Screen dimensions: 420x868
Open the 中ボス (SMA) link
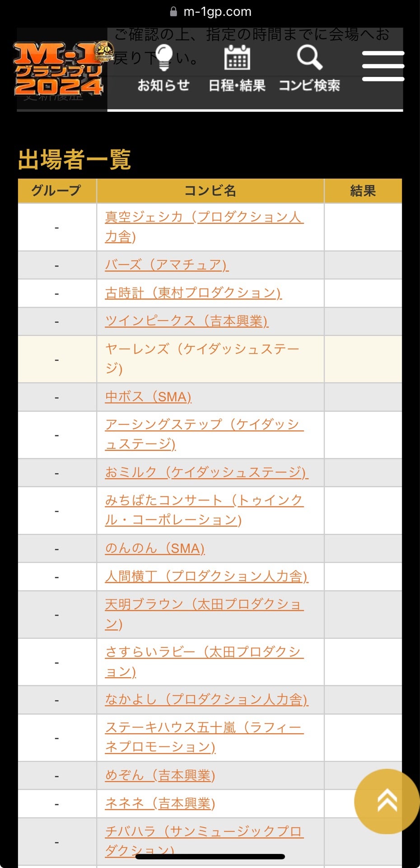[x=148, y=397]
